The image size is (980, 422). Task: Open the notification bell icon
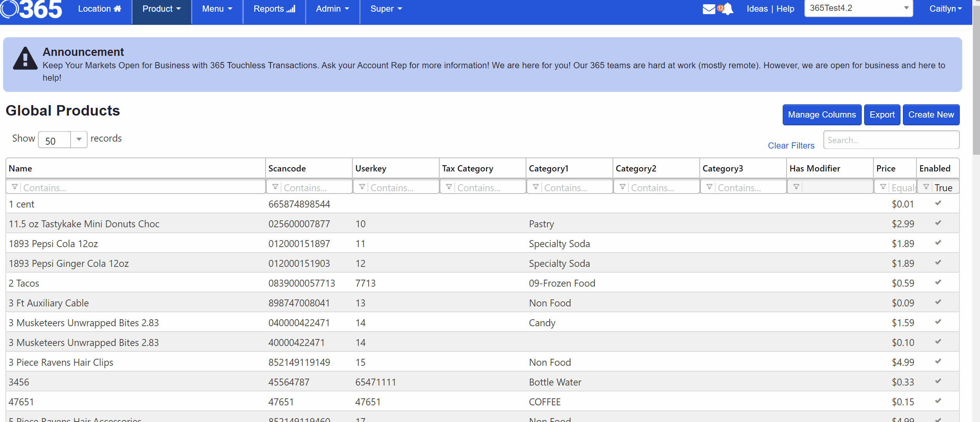pos(728,9)
